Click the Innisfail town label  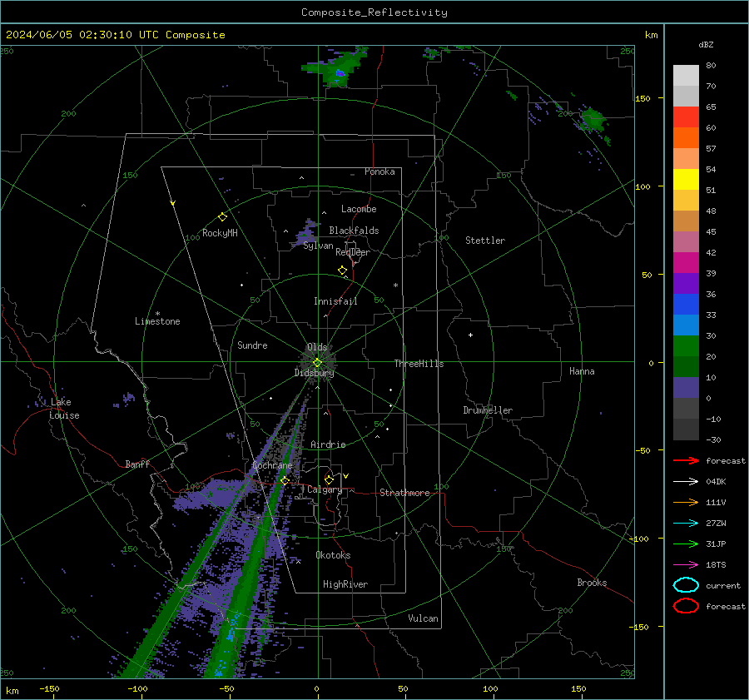[335, 301]
